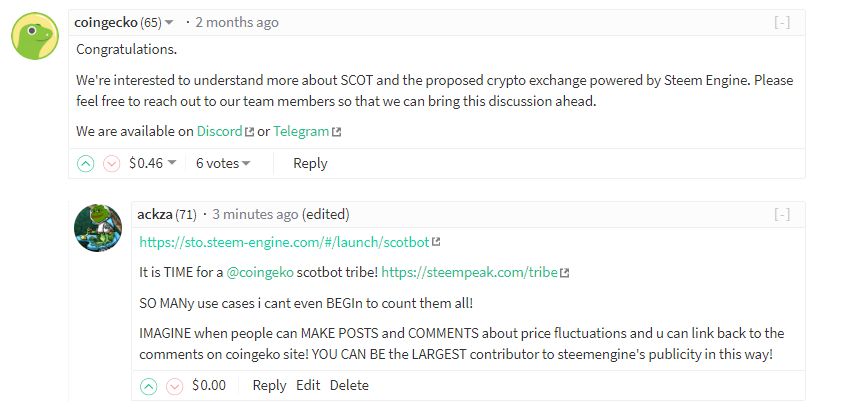Click ackza's profile avatar

click(x=98, y=231)
